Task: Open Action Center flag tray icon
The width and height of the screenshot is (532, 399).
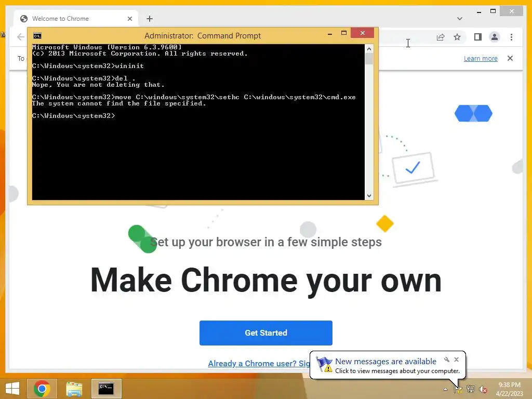Action: 458,389
